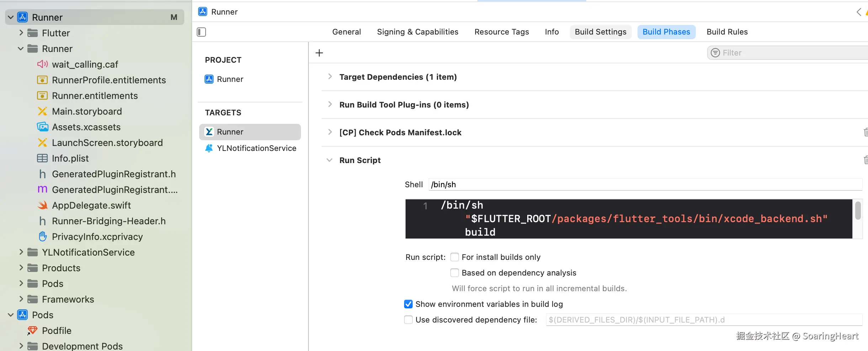Click the script editor scrollbar
868x351 pixels.
(858, 210)
